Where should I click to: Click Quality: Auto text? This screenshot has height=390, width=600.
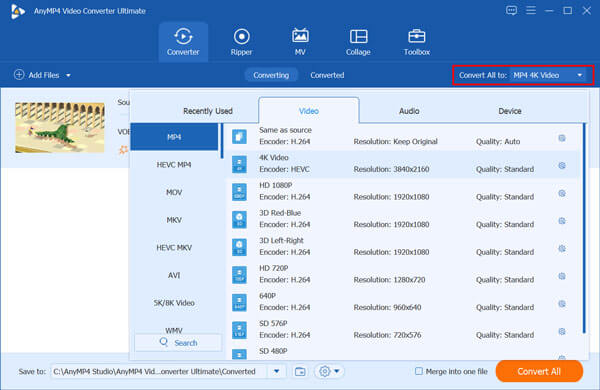[x=498, y=142]
